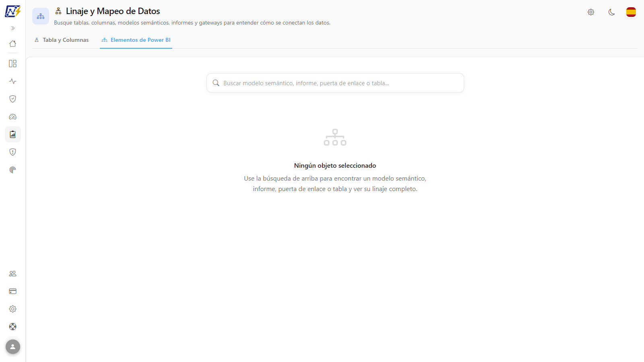Select the Elementos de Power BI tab
Image resolution: width=644 pixels, height=362 pixels.
coord(136,40)
